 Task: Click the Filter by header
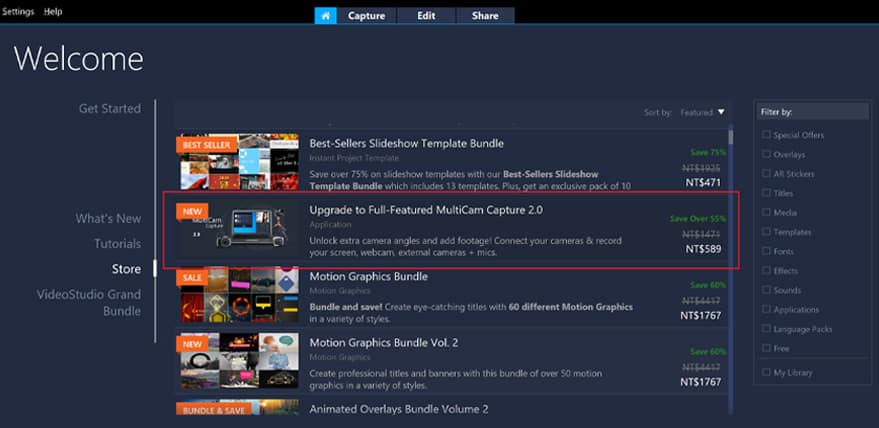click(x=812, y=112)
